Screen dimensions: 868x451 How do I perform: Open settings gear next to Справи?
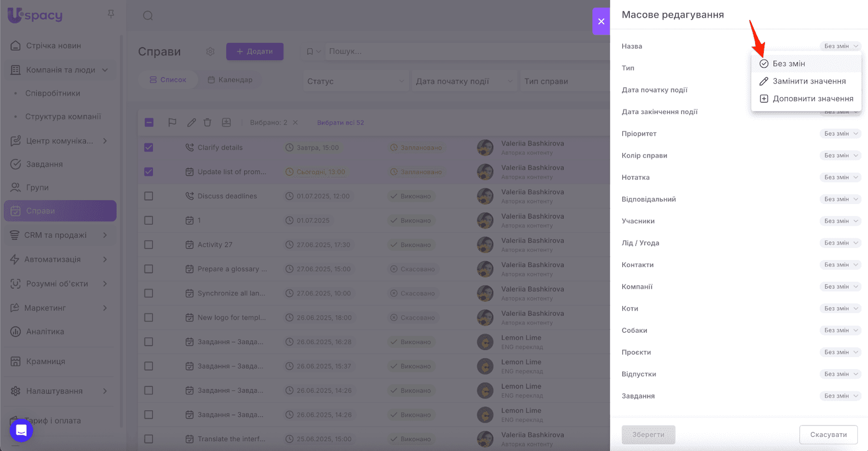(210, 52)
